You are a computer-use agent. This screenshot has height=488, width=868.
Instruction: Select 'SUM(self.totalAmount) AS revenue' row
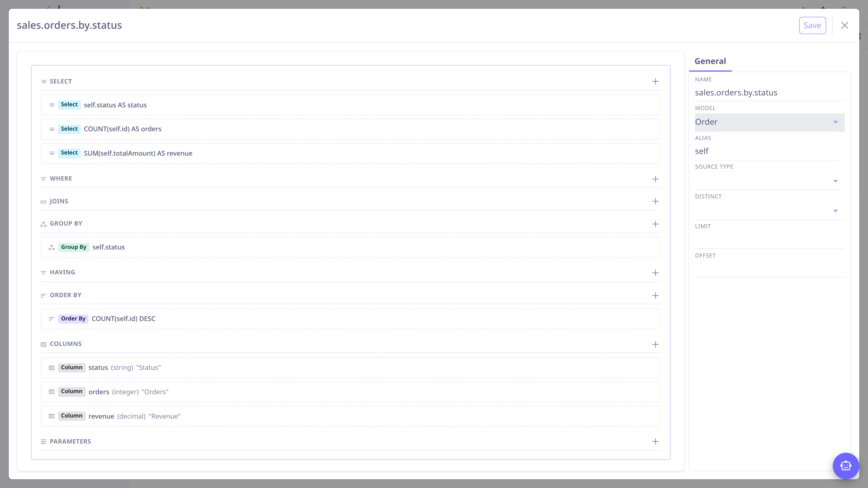pos(350,153)
